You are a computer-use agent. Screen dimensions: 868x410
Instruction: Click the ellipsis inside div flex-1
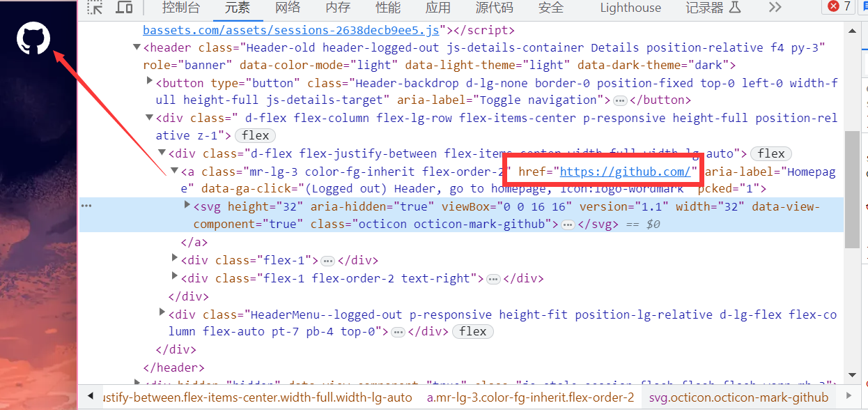point(327,261)
